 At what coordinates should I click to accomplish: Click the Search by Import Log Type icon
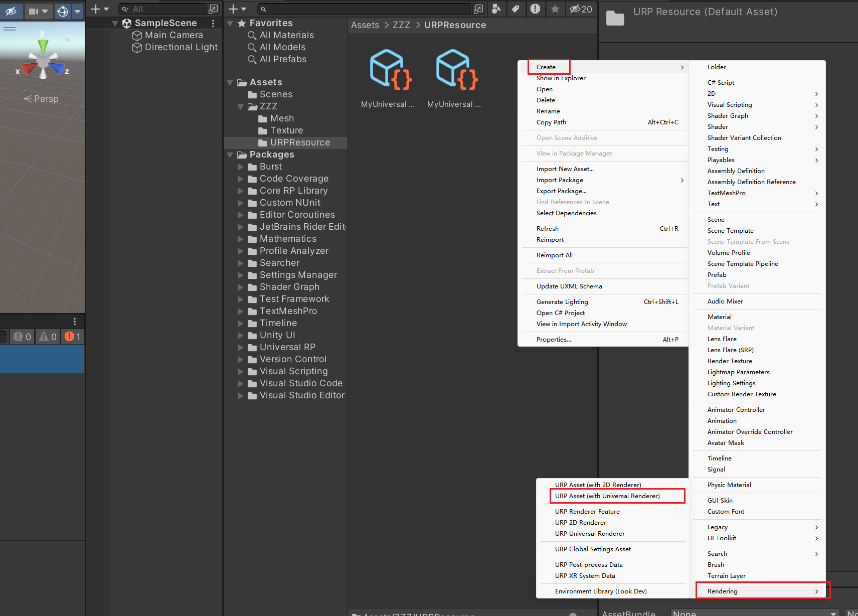[x=535, y=9]
